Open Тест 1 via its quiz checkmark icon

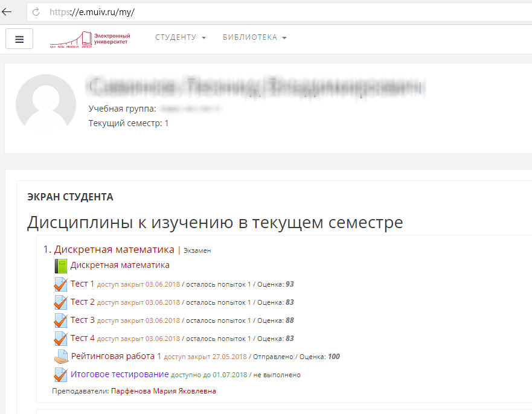[x=60, y=284]
